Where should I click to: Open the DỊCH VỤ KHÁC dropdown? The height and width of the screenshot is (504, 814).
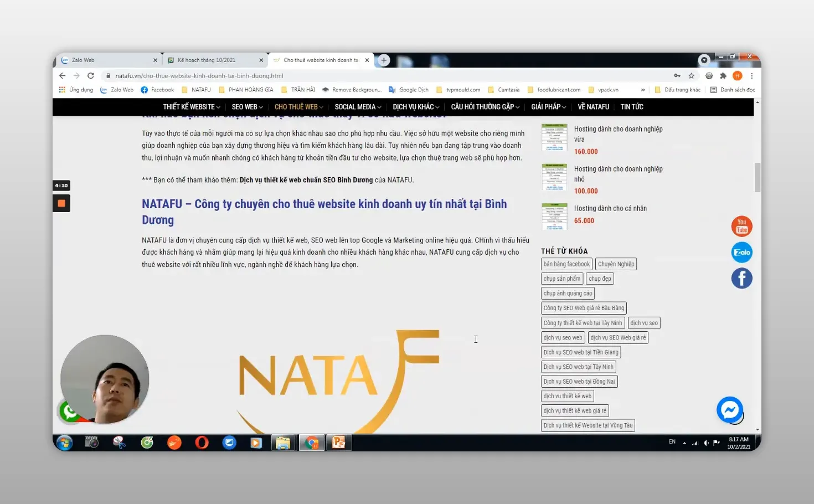click(416, 107)
